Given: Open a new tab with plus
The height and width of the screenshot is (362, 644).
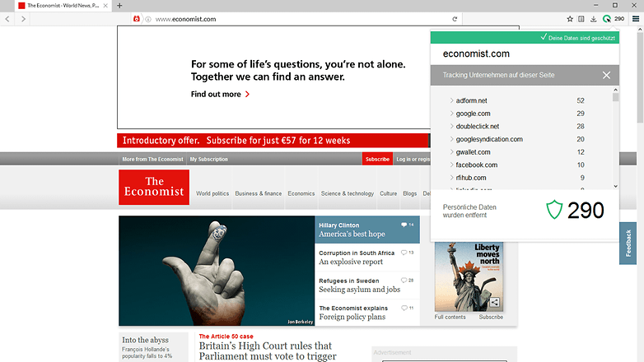Looking at the screenshot, I should pos(119,6).
